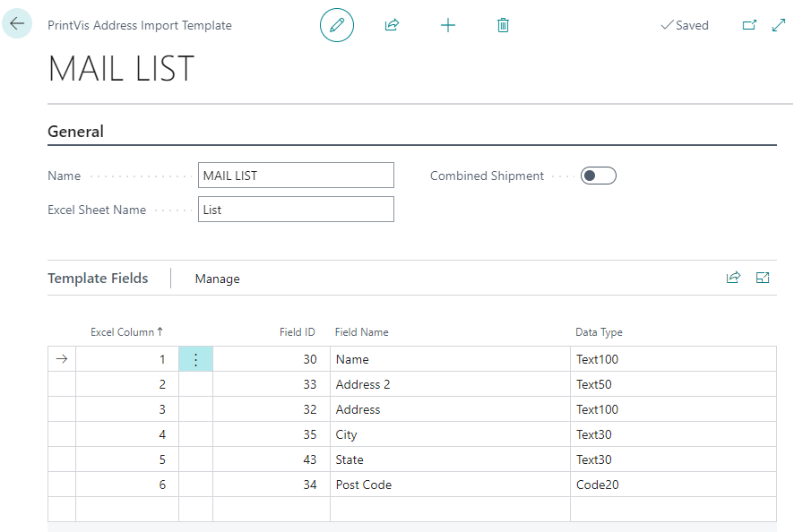794x532 pixels.
Task: Select Excel Column cell with value 5
Action: tap(127, 459)
